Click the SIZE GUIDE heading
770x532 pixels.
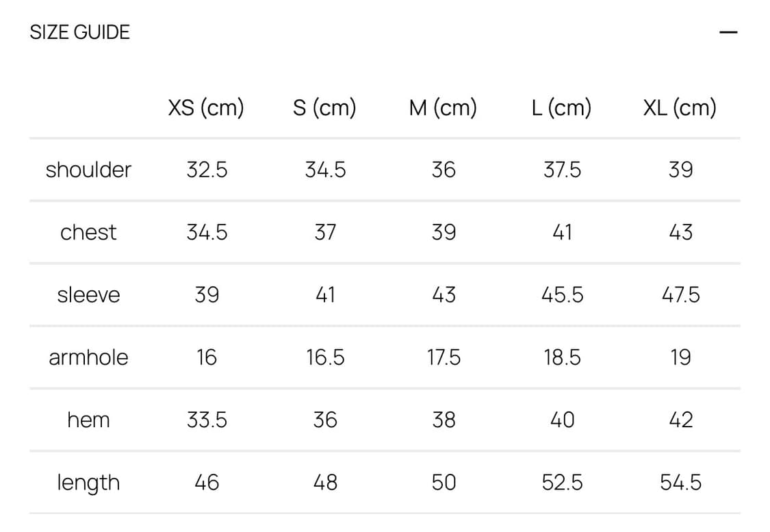pyautogui.click(x=79, y=32)
